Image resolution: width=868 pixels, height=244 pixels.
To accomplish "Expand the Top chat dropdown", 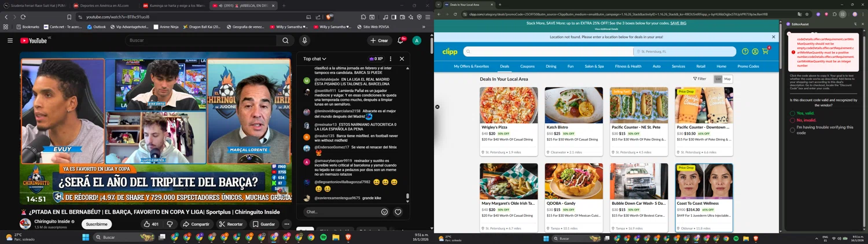I will click(x=315, y=58).
